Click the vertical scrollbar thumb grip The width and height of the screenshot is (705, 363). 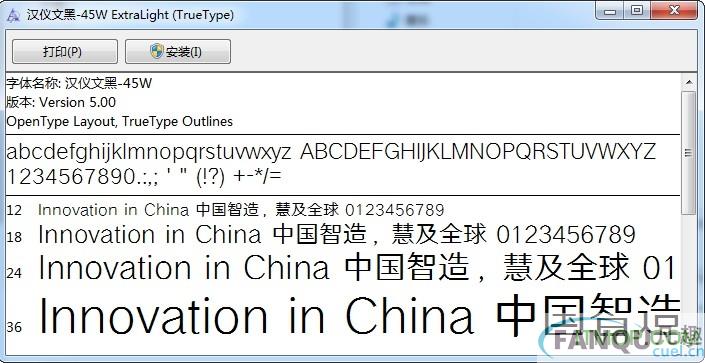pos(688,153)
